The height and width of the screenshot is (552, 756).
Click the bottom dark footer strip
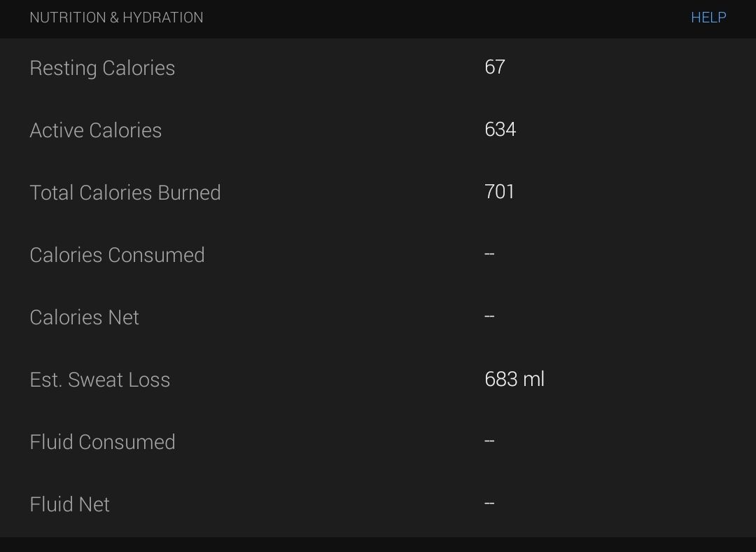(x=378, y=545)
